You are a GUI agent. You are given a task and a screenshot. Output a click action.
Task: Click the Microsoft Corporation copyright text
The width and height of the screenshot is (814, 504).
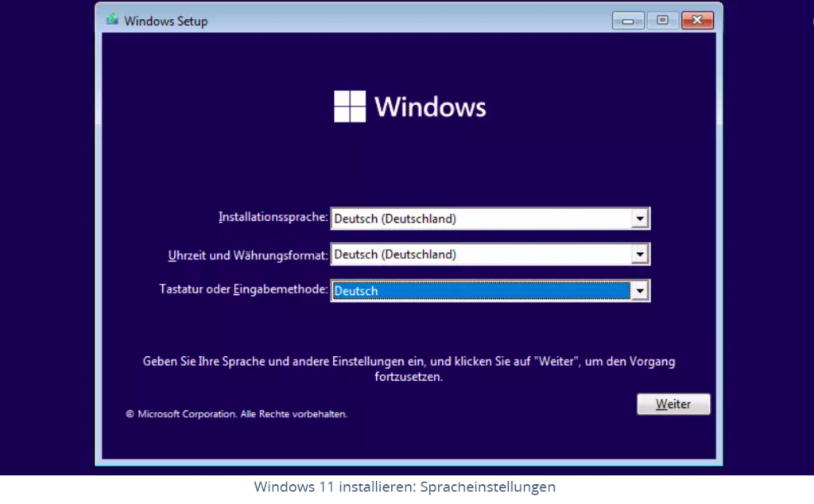click(237, 414)
